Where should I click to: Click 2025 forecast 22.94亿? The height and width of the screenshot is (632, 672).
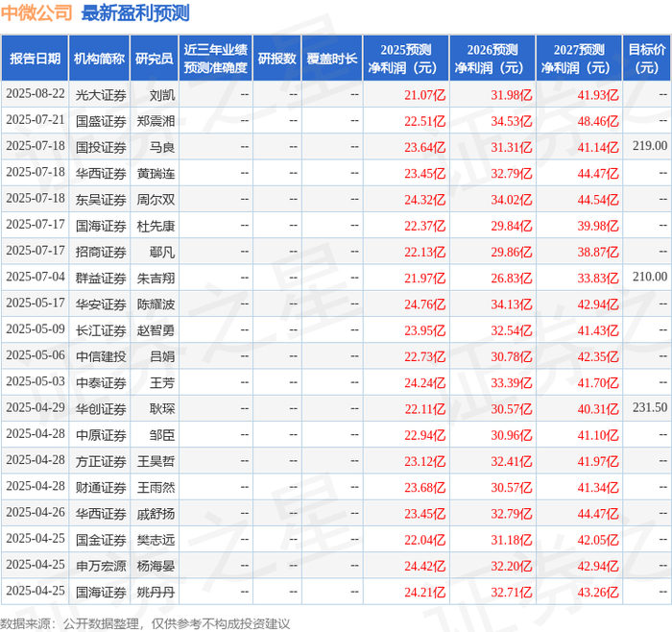tap(424, 435)
